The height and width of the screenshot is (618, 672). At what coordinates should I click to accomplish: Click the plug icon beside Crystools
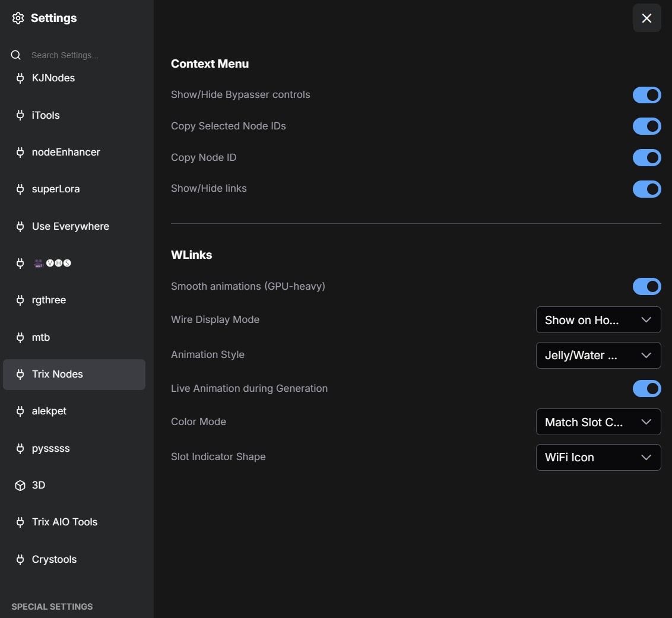20,559
